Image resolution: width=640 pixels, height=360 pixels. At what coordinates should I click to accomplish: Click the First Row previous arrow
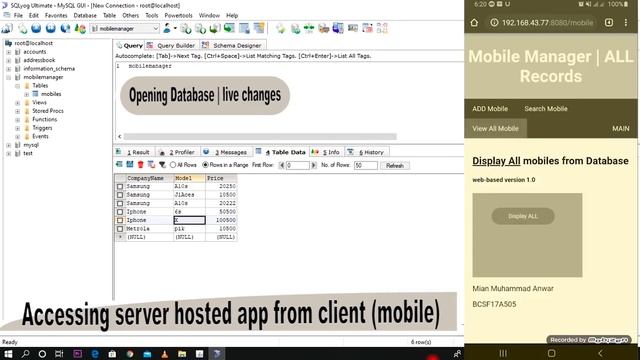click(x=282, y=165)
